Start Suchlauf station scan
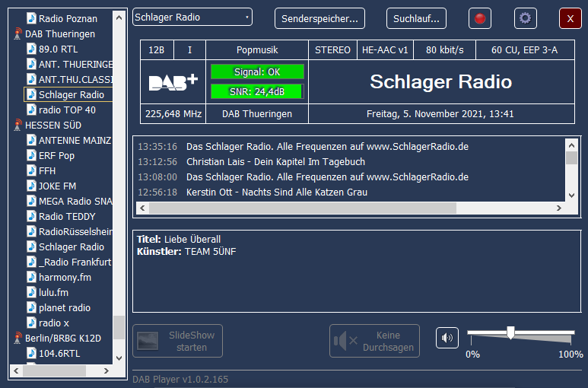588x388 pixels. point(416,18)
